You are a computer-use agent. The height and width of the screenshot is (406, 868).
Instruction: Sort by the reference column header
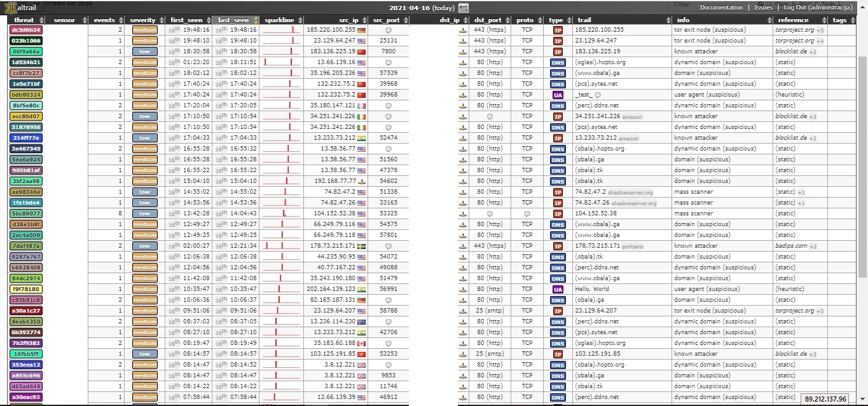point(801,20)
